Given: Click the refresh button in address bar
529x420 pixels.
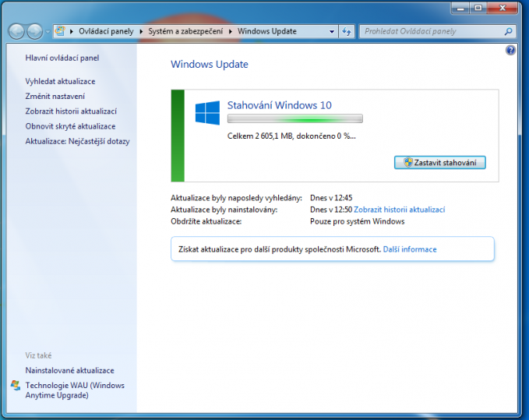Looking at the screenshot, I should pyautogui.click(x=347, y=32).
